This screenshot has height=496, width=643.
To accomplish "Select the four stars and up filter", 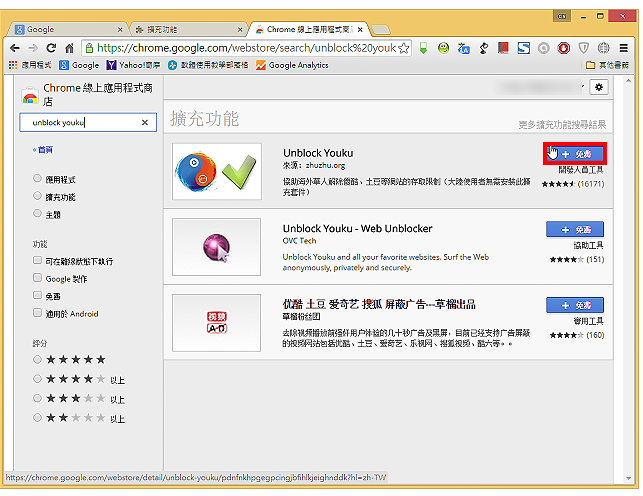I will click(x=37, y=379).
